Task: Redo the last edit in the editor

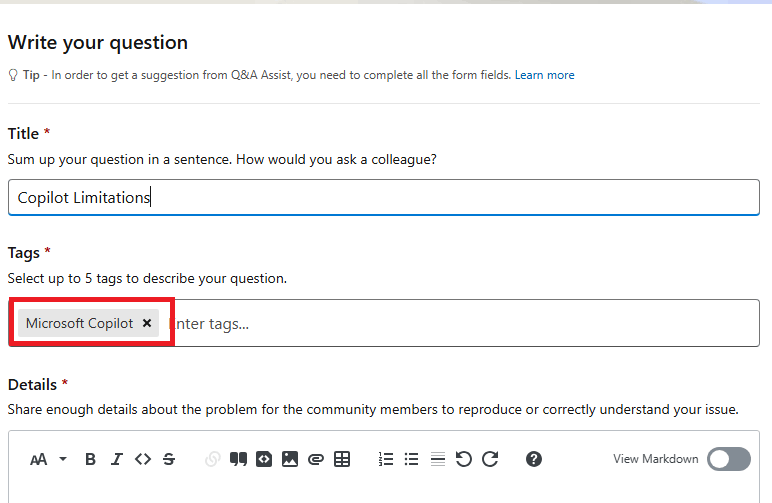Action: 490,459
